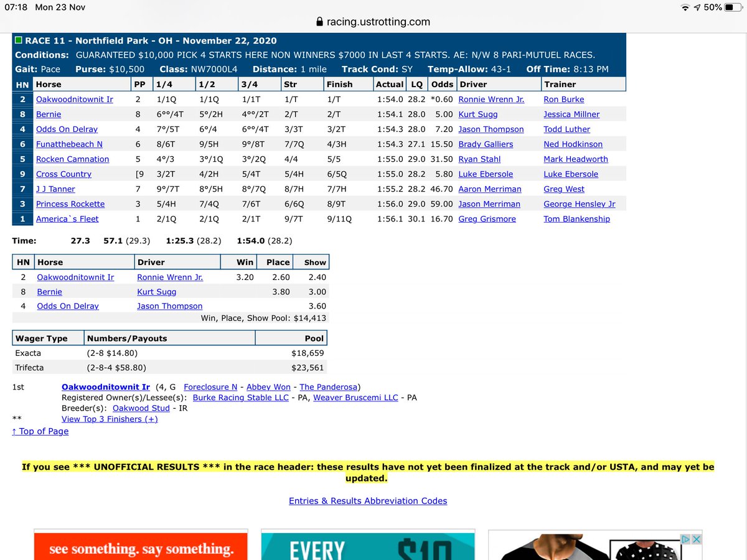Tap the racing.ustrotting.com address field
The width and height of the screenshot is (747, 560).
point(374,22)
